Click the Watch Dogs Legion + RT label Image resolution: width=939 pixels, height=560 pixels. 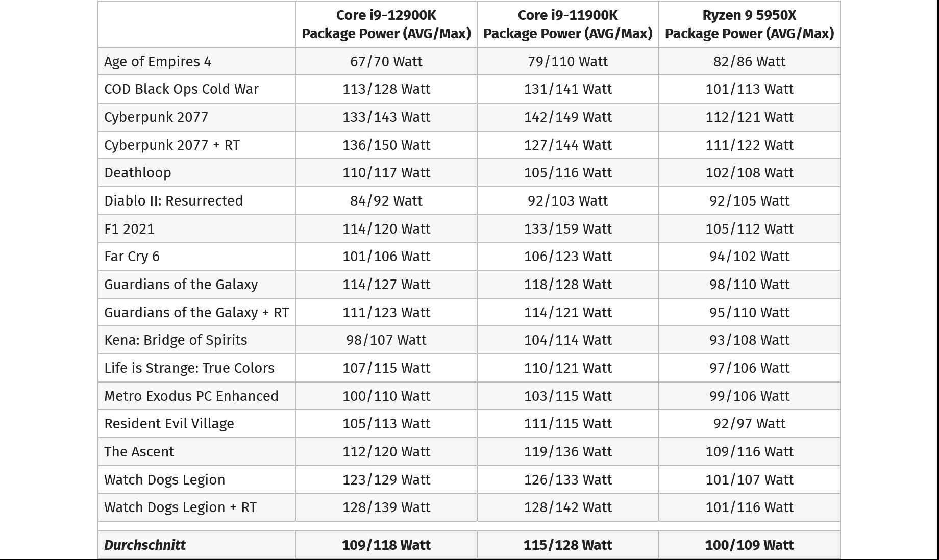tap(181, 507)
